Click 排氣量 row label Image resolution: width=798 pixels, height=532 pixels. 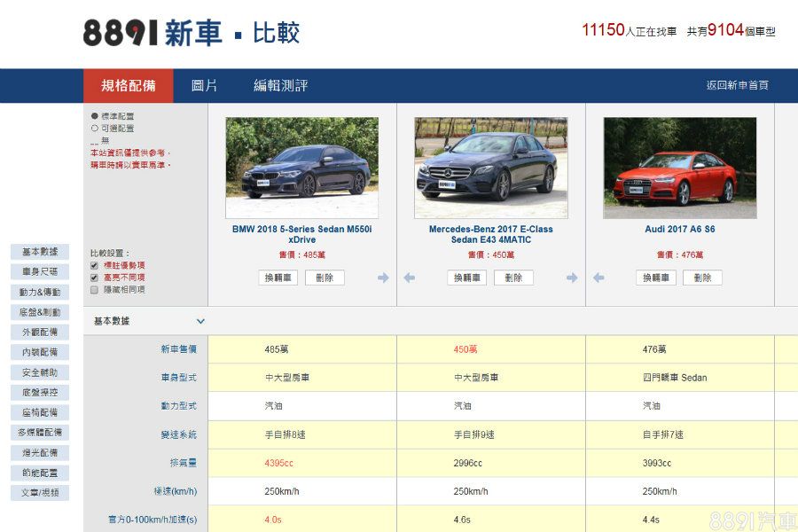point(184,463)
